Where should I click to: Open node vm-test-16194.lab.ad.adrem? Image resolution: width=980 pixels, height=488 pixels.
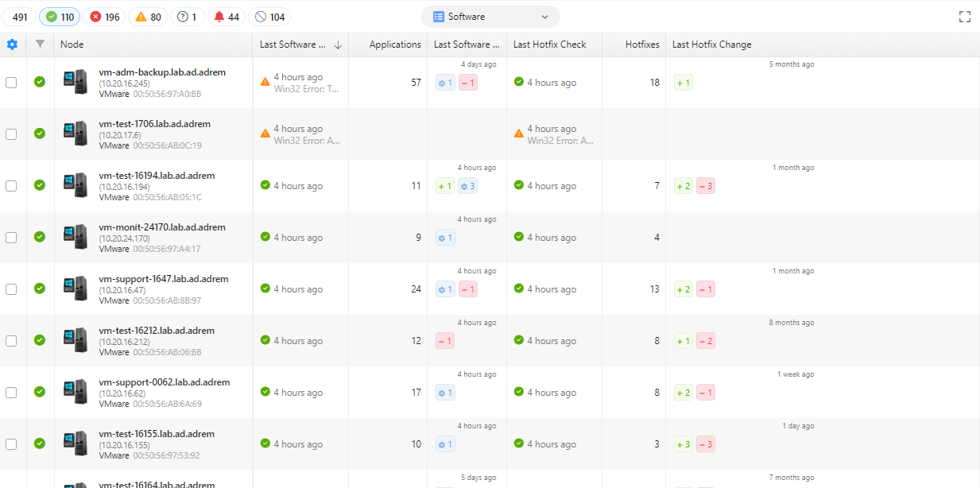pyautogui.click(x=157, y=176)
